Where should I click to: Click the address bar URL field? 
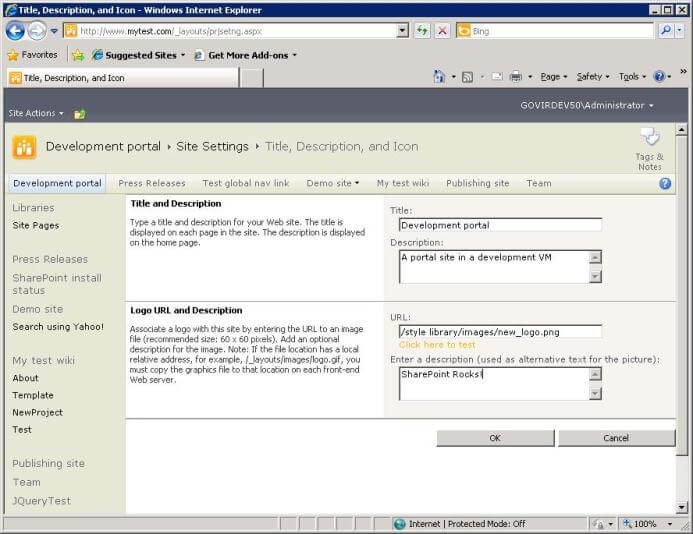(231, 31)
